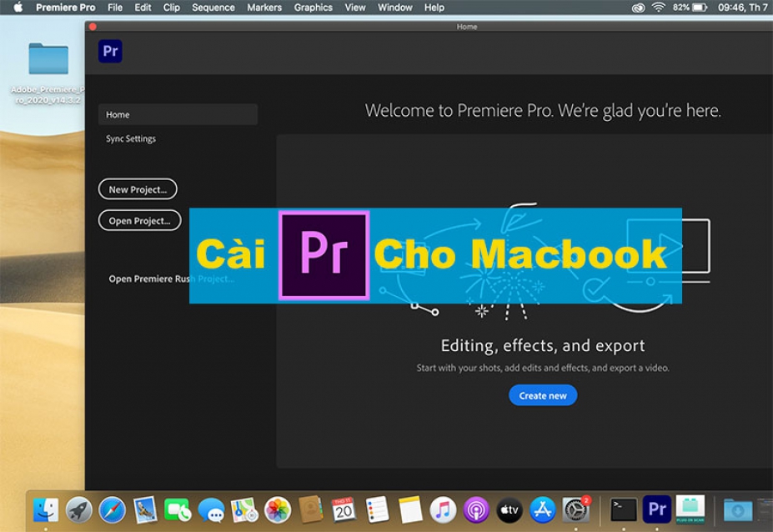
Task: Open Apple TV from the dock
Action: coord(509,509)
